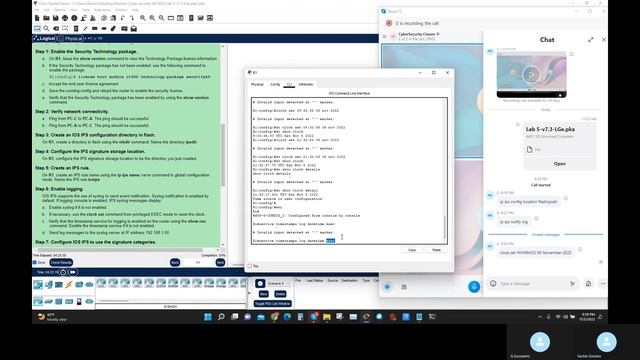Select the Place Note tool
Screen dimensions: 640x360
[x=76, y=29]
